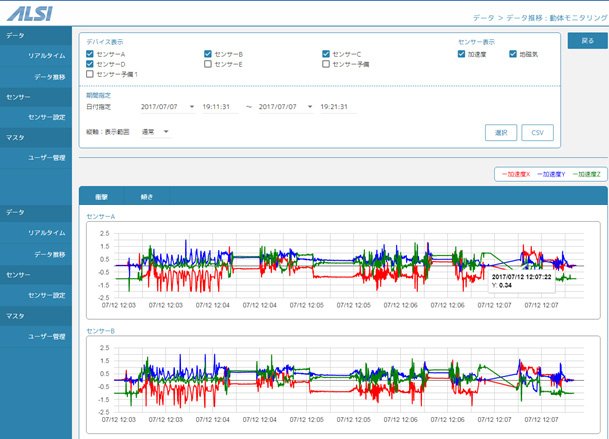Viewport: 609px width, 439px height.
Task: Expand the 縦軸 表示範囲 通常 dropdown
Action: [x=155, y=132]
